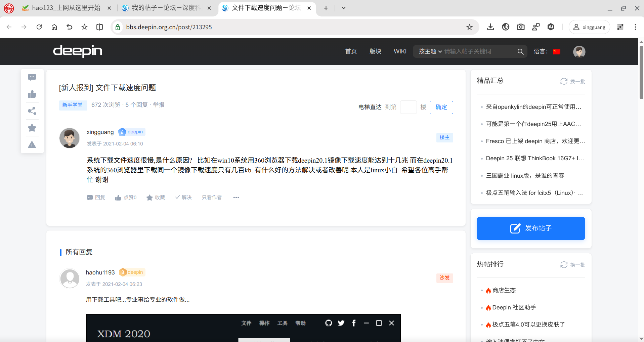644x342 pixels.
Task: Open split view icon in browser toolbar
Action: (99, 27)
